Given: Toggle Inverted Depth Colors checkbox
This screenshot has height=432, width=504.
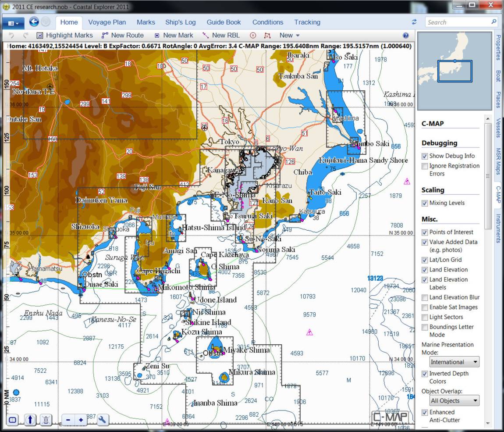Looking at the screenshot, I should (x=425, y=374).
